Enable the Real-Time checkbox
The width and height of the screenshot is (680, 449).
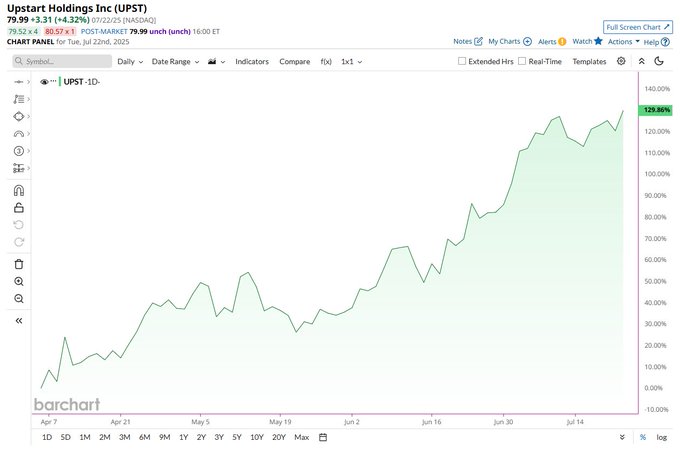[522, 61]
